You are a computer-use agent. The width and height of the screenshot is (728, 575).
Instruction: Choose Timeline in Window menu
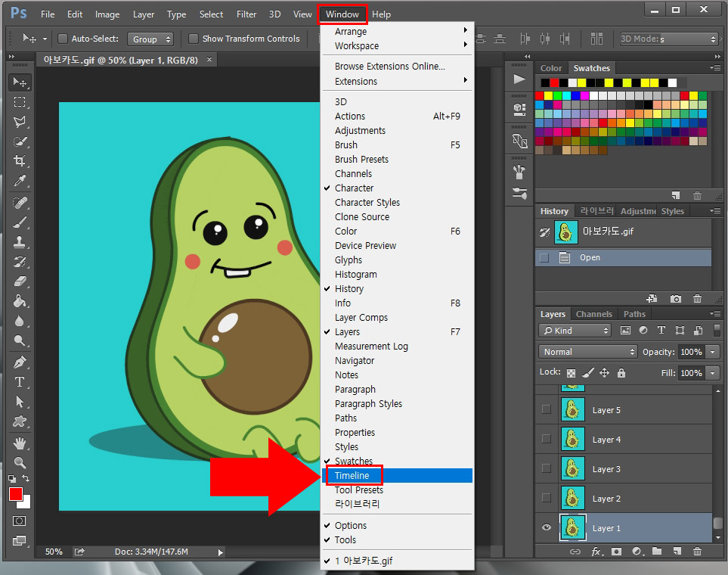point(398,476)
